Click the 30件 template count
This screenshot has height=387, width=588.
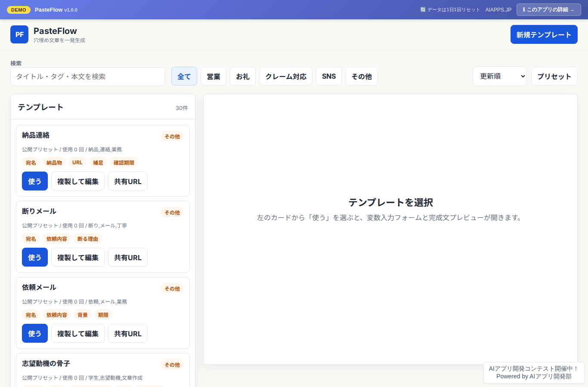pos(182,108)
